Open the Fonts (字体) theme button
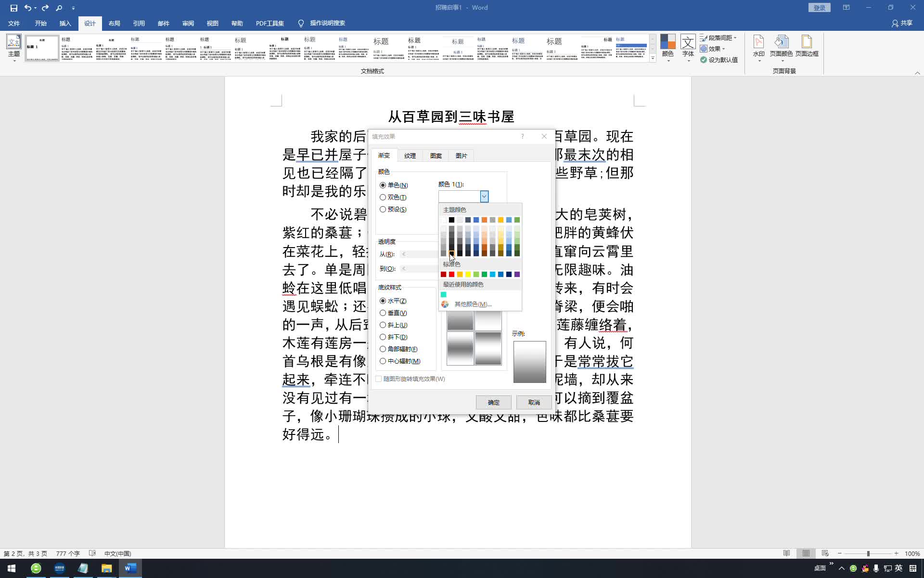Viewport: 924px width, 578px height. 688,47
